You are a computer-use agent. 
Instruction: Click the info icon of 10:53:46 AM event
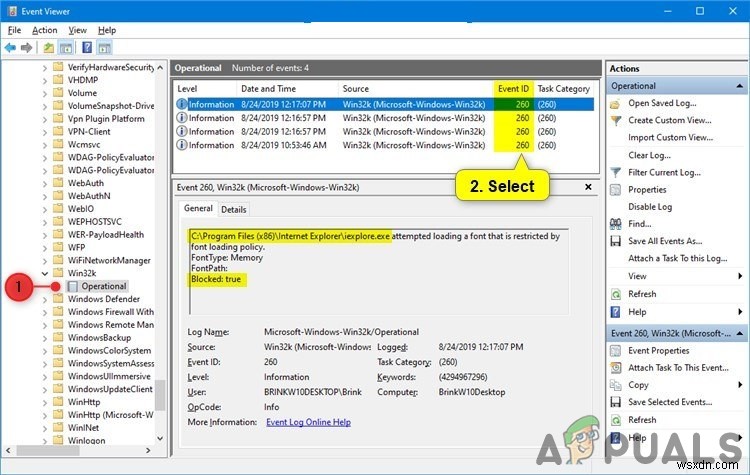(x=182, y=145)
